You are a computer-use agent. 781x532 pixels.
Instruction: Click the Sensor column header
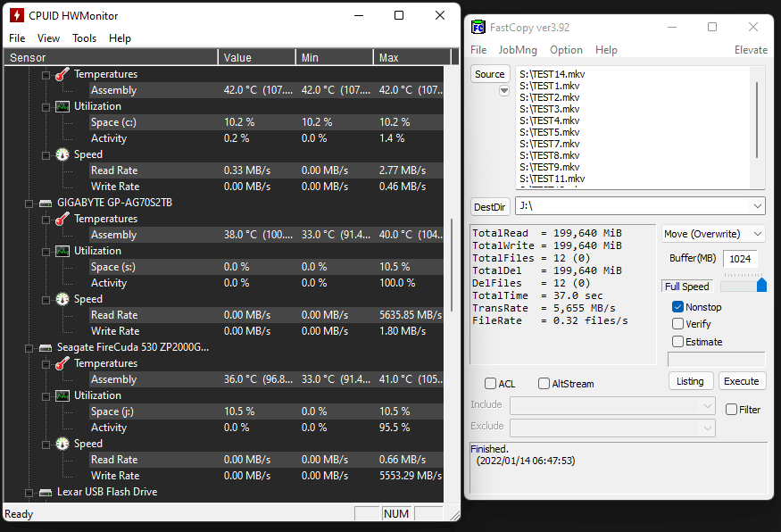(x=111, y=58)
